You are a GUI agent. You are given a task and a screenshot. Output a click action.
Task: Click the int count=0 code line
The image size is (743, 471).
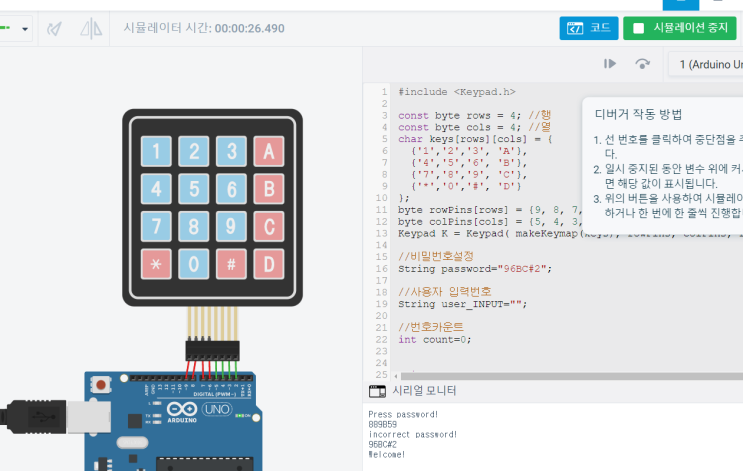pyautogui.click(x=435, y=339)
